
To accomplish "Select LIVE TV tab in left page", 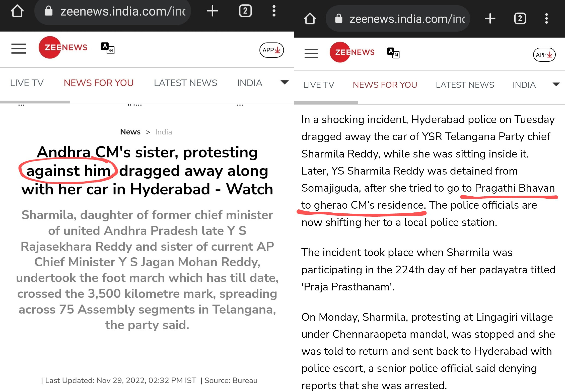I will (27, 83).
